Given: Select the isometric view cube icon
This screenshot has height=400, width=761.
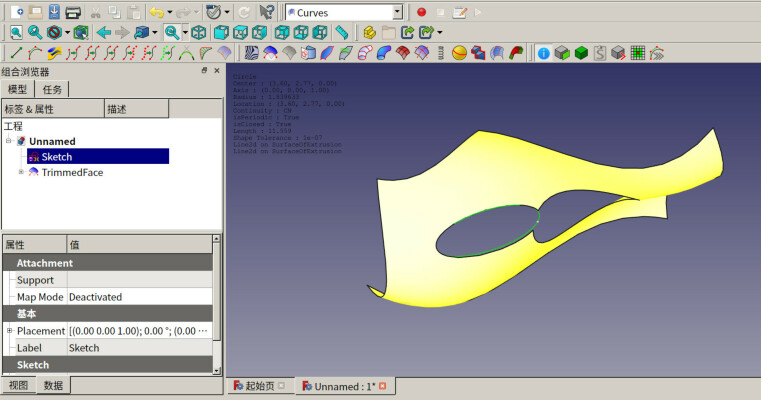Looking at the screenshot, I should (199, 32).
